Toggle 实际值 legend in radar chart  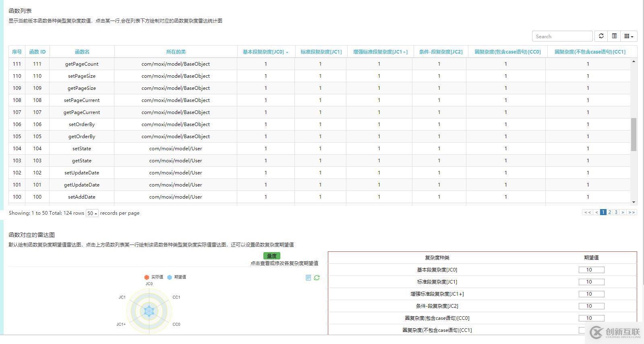tap(153, 277)
